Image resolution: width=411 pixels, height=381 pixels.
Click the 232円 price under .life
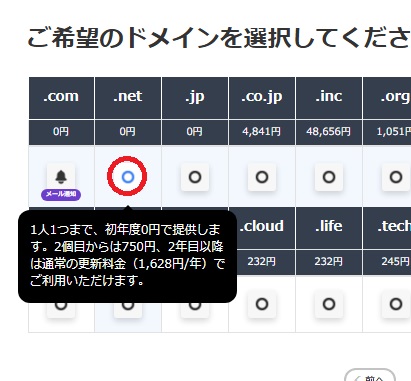(329, 262)
